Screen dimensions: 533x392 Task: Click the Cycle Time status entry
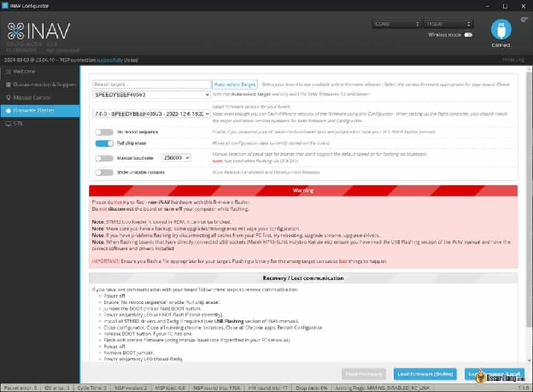pyautogui.click(x=91, y=388)
